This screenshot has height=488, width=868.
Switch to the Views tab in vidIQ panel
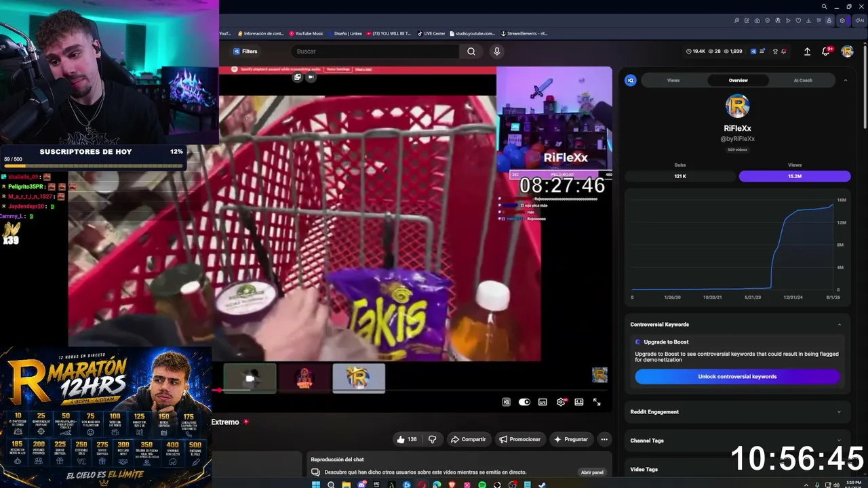pos(673,80)
